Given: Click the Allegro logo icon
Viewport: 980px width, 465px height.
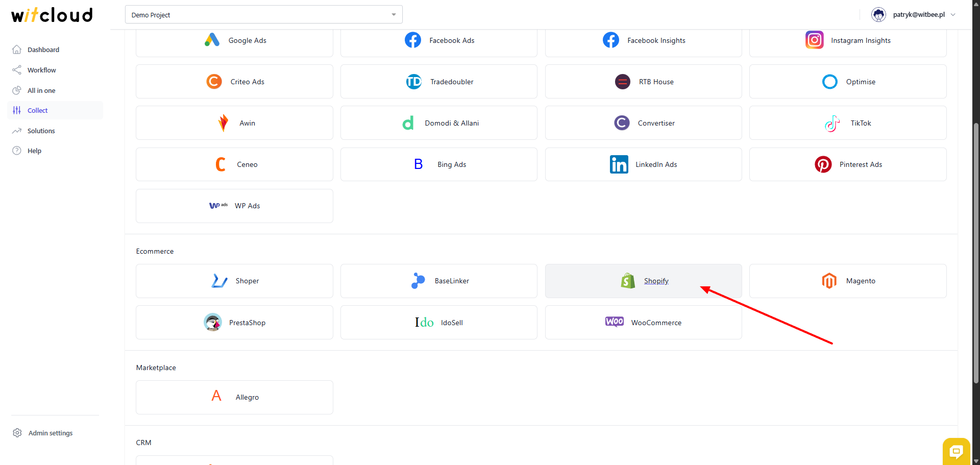Looking at the screenshot, I should click(x=216, y=396).
